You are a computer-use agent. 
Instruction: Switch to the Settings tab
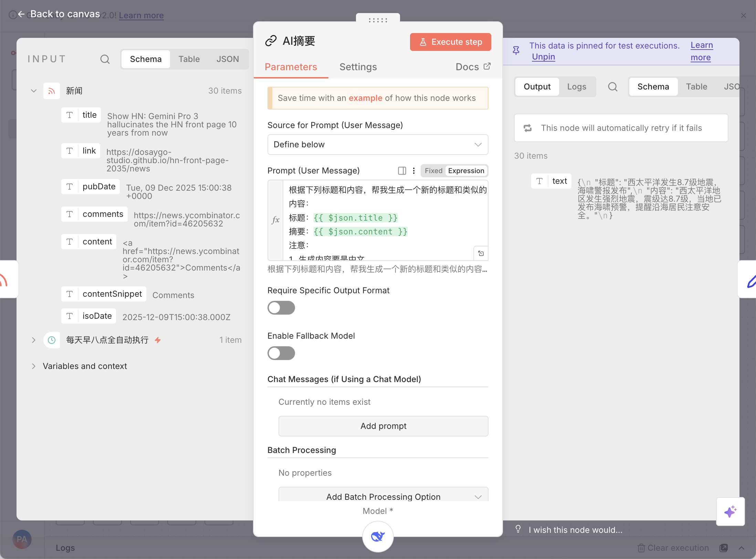click(x=358, y=67)
